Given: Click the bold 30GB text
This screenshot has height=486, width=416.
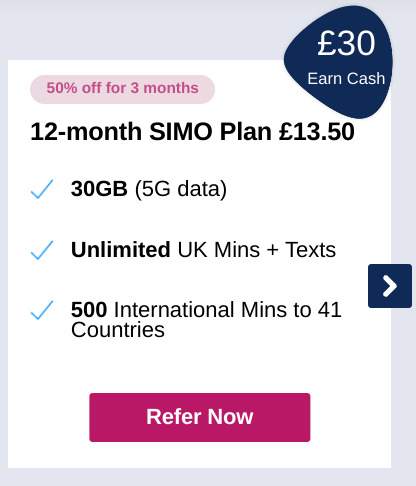Looking at the screenshot, I should (99, 189).
